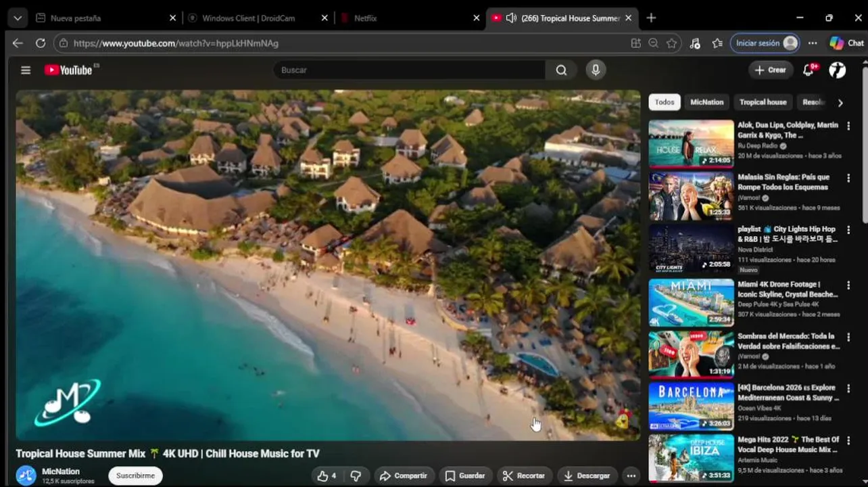Open browser settings and more dots
868x487 pixels.
click(x=813, y=43)
